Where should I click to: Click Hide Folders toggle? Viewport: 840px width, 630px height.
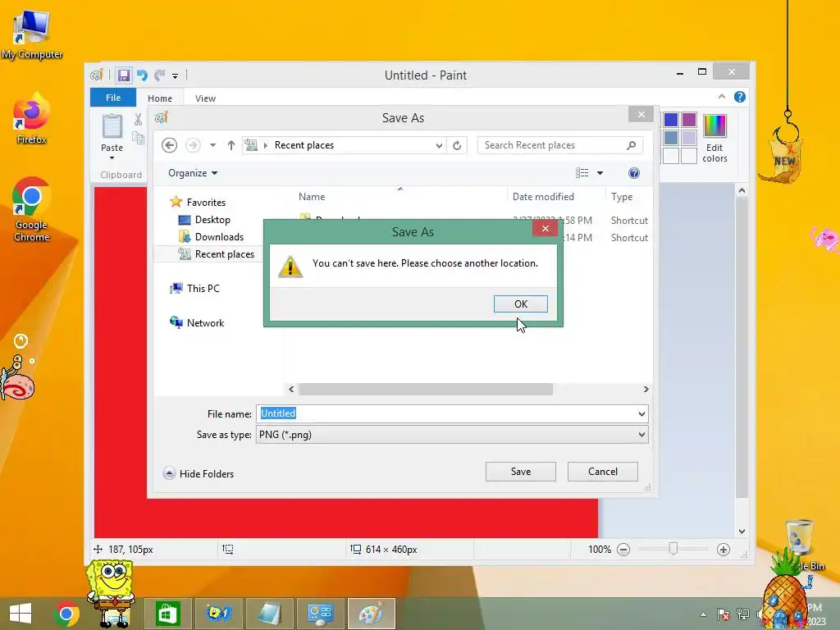(199, 473)
